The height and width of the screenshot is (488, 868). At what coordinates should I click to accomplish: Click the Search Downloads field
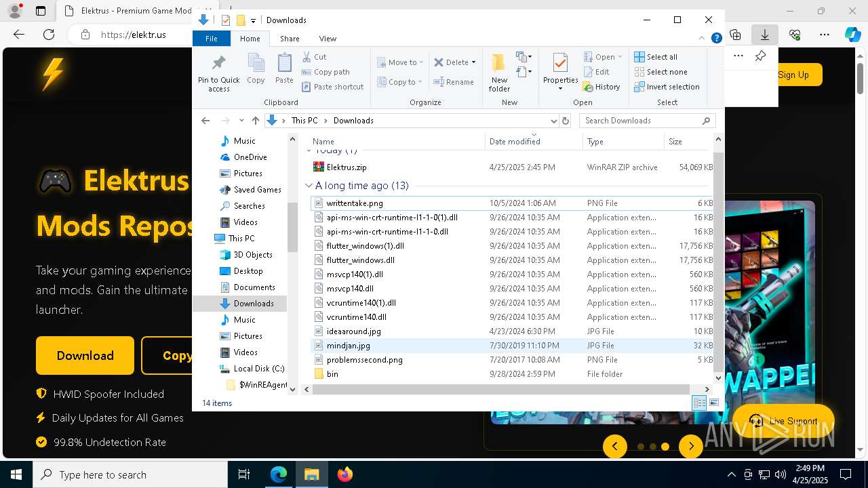point(647,121)
